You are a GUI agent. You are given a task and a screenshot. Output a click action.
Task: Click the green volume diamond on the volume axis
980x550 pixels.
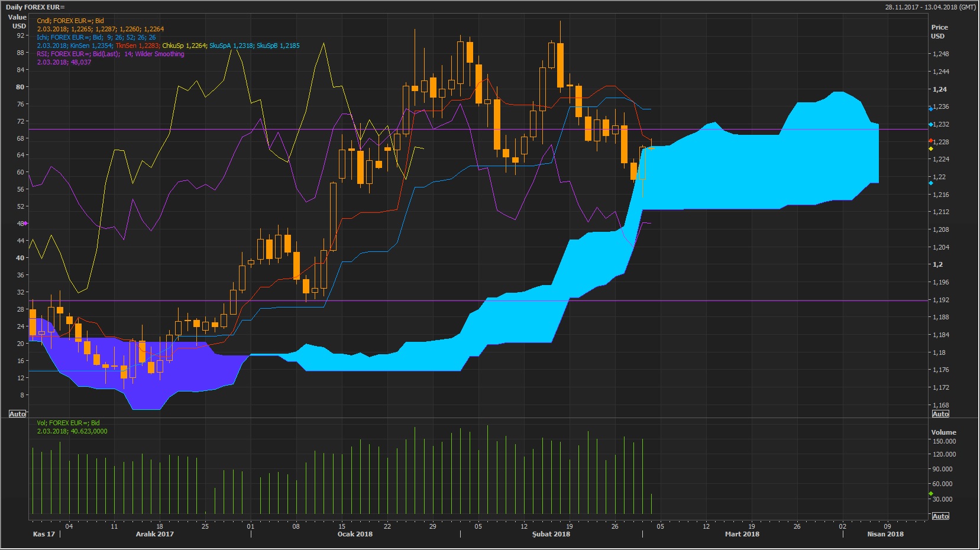(931, 493)
